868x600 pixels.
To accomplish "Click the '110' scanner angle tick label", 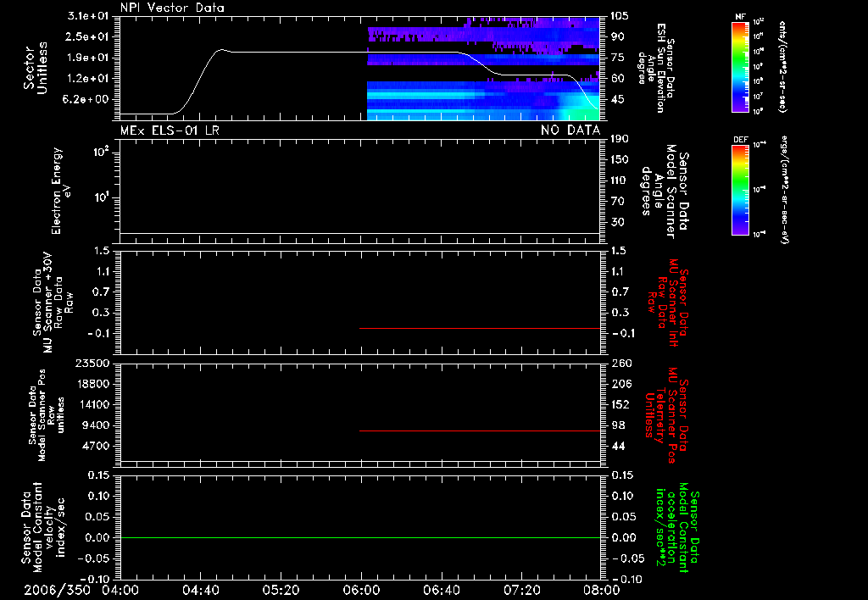I will (x=620, y=181).
